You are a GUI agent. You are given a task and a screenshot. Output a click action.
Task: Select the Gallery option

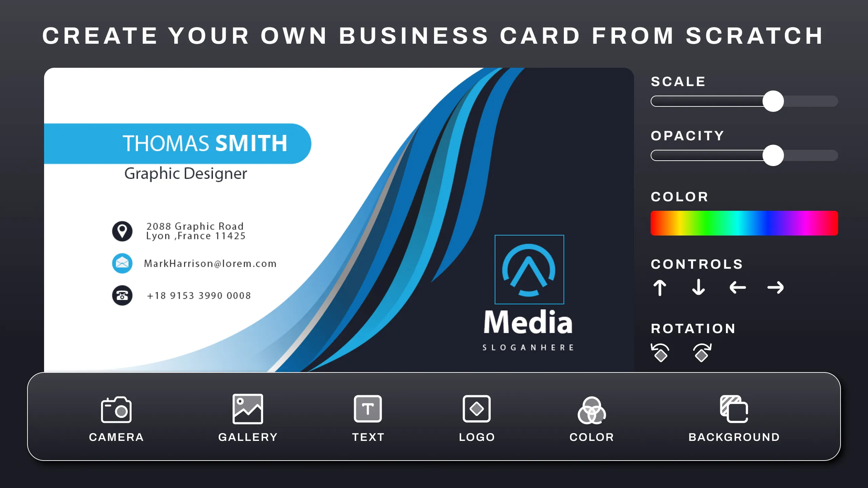(x=248, y=417)
